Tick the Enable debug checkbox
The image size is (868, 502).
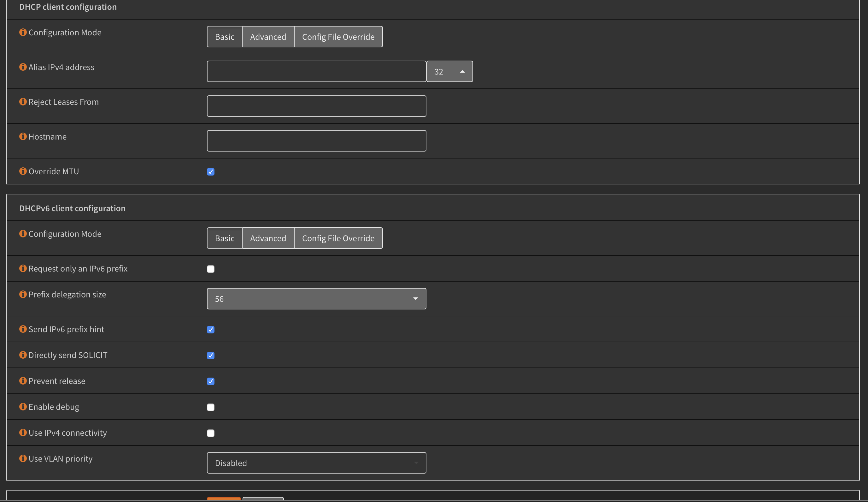(210, 407)
